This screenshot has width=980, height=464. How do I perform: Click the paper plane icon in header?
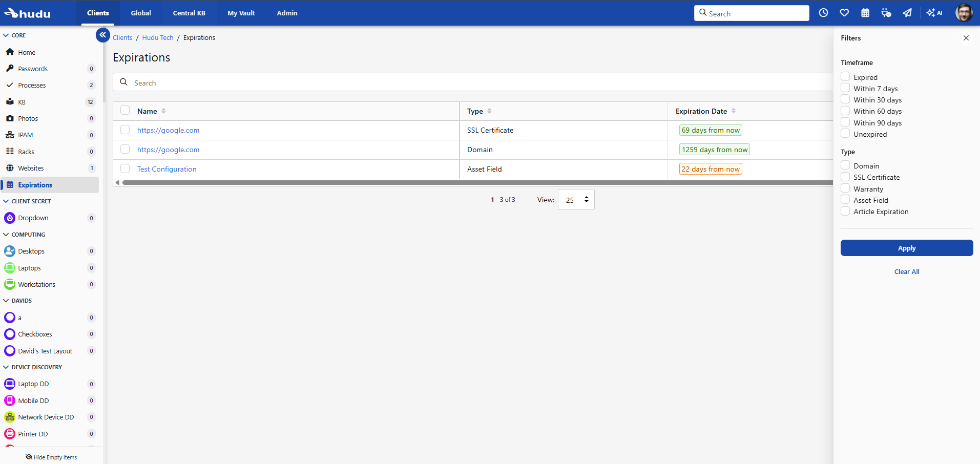907,13
